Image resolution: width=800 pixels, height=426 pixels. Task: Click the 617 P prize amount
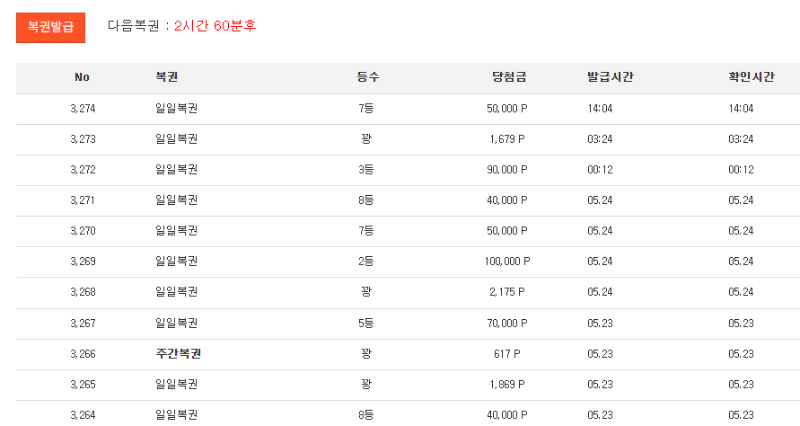point(507,354)
